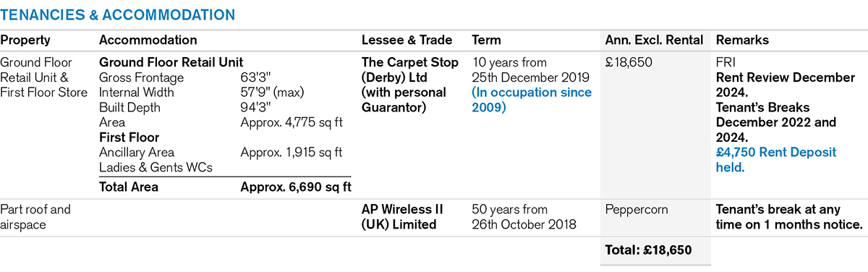Image resolution: width=868 pixels, height=272 pixels.
Task: Select the Approx. 4,775 sq ft area value
Action: tap(292, 122)
